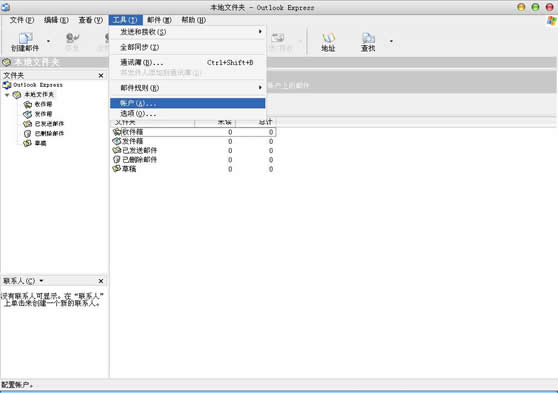Image resolution: width=558 pixels, height=393 pixels.
Task: Open dropdown arrow beside 创建邮件
Action: tap(48, 41)
